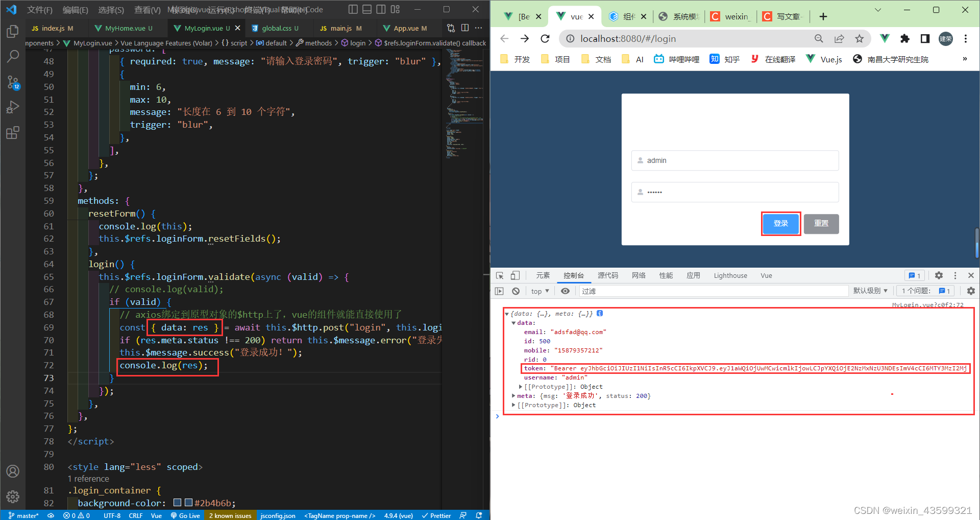Click #2b4b6b color swatch in code
Screen dimensions: 980x520
coord(188,503)
